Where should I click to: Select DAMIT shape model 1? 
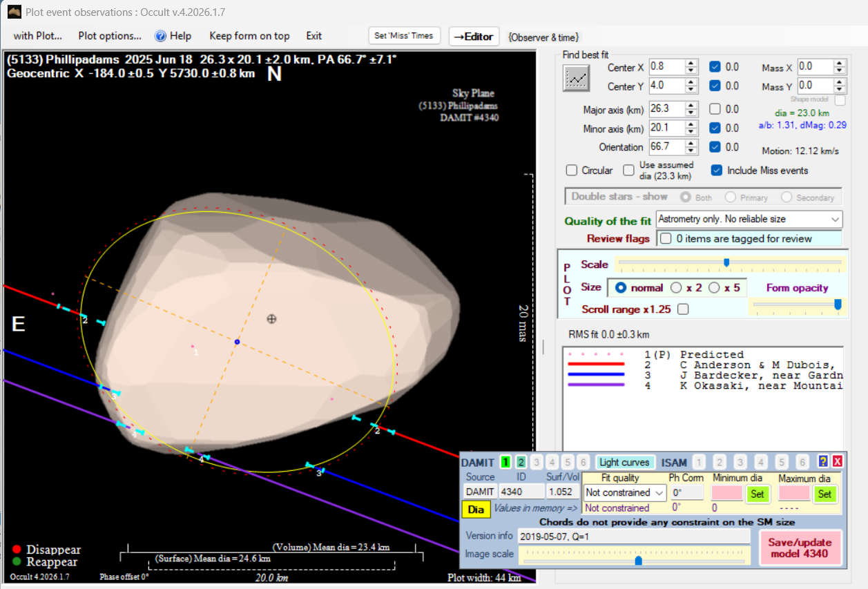[x=505, y=462]
